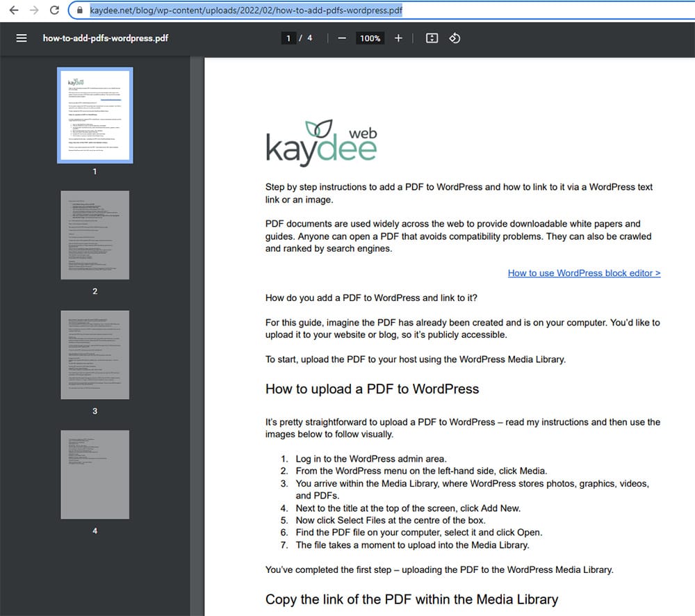Click the padlock site info icon
This screenshot has height=616, width=695.
click(x=80, y=10)
